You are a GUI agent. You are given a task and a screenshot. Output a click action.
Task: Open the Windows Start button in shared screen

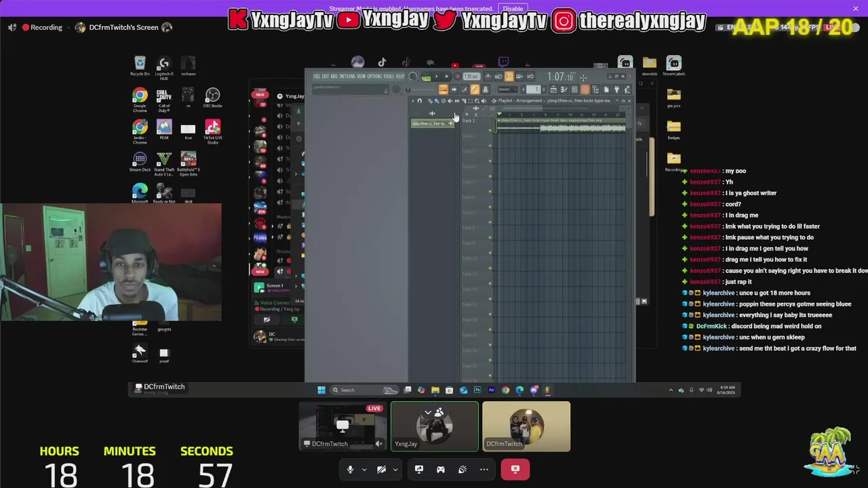pos(321,390)
